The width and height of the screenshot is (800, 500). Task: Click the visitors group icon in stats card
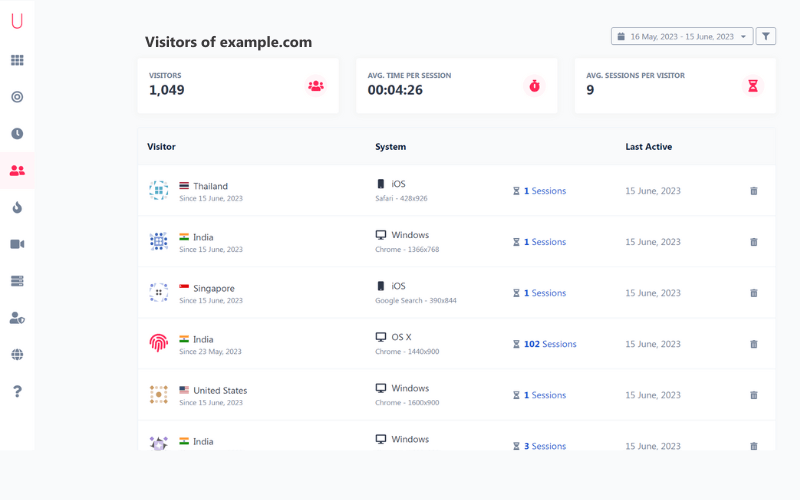316,86
